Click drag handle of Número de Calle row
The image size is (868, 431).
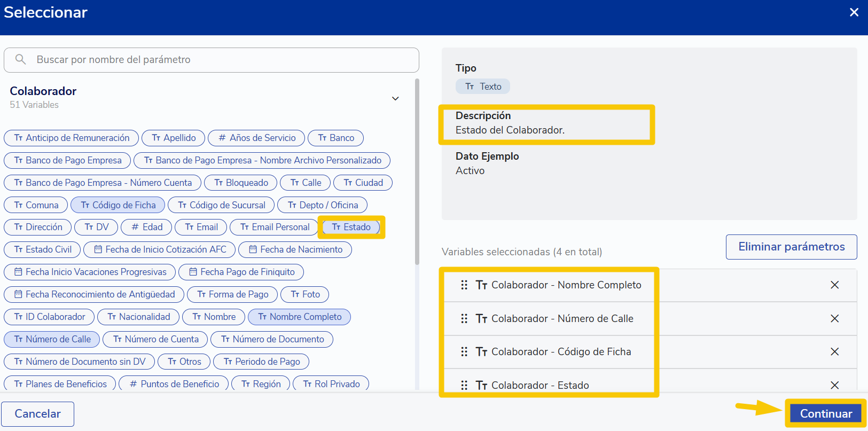coord(464,319)
